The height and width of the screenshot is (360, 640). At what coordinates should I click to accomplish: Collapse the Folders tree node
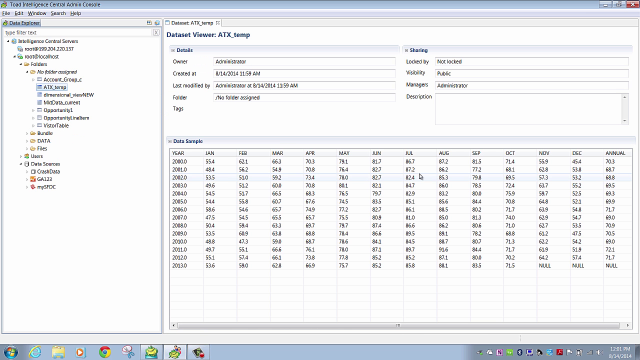pos(21,64)
